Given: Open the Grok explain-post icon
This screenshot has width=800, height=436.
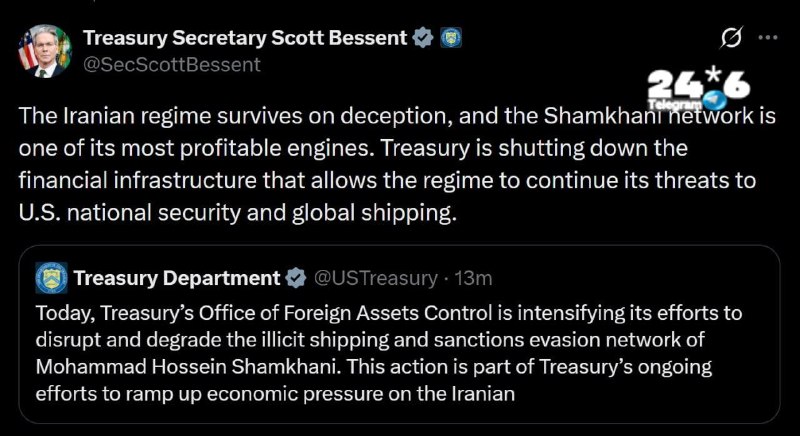Looking at the screenshot, I should coord(731,37).
